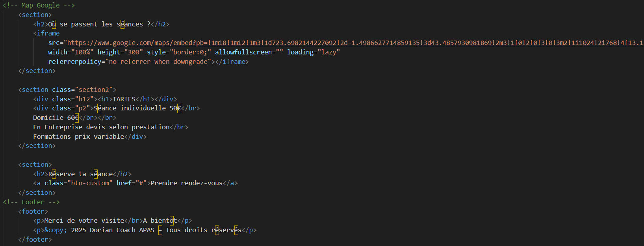Click the "section2" class value

tap(94, 90)
